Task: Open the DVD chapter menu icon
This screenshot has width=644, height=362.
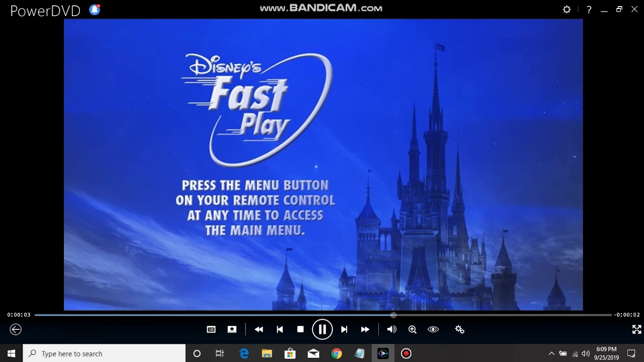Action: (x=211, y=329)
